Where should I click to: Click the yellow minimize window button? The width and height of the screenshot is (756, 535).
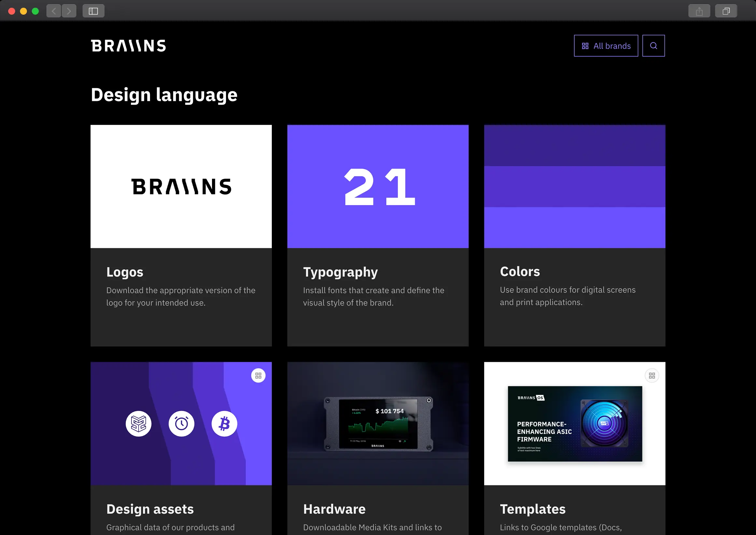point(23,11)
